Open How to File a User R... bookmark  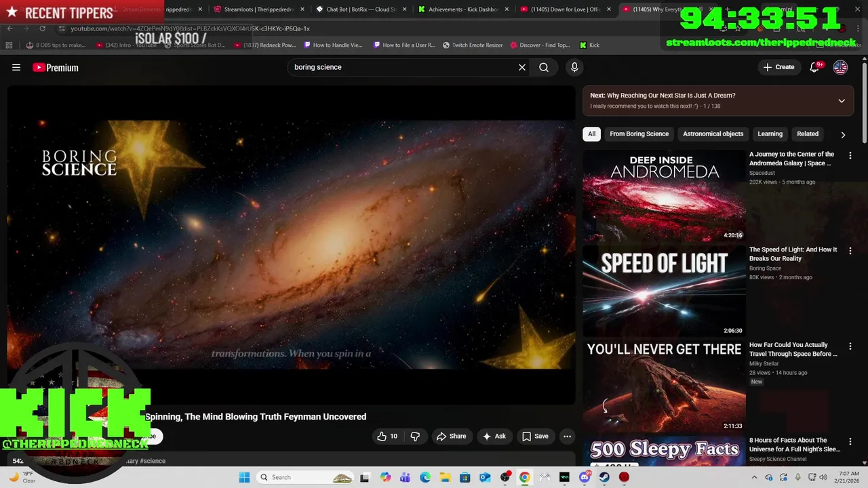(404, 45)
